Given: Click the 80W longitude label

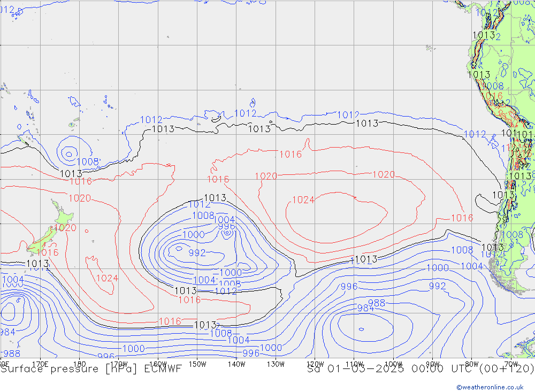Looking at the screenshot, I should (x=472, y=364).
